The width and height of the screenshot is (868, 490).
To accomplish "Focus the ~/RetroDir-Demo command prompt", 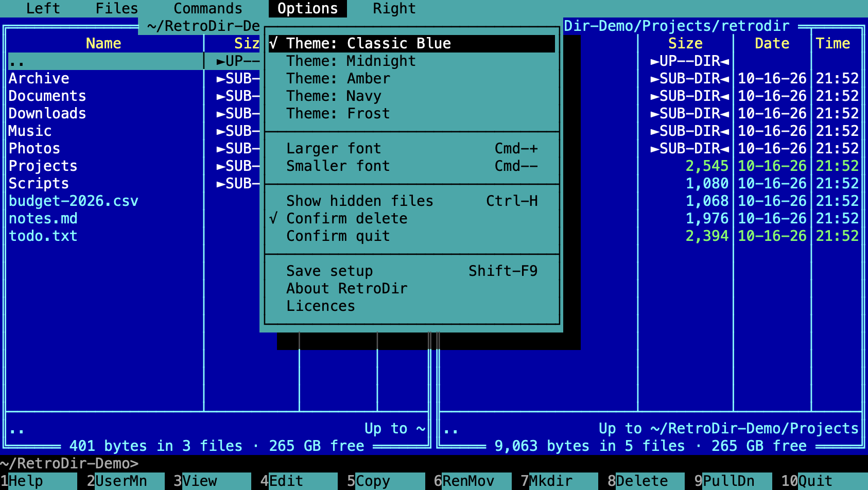I will click(434, 464).
